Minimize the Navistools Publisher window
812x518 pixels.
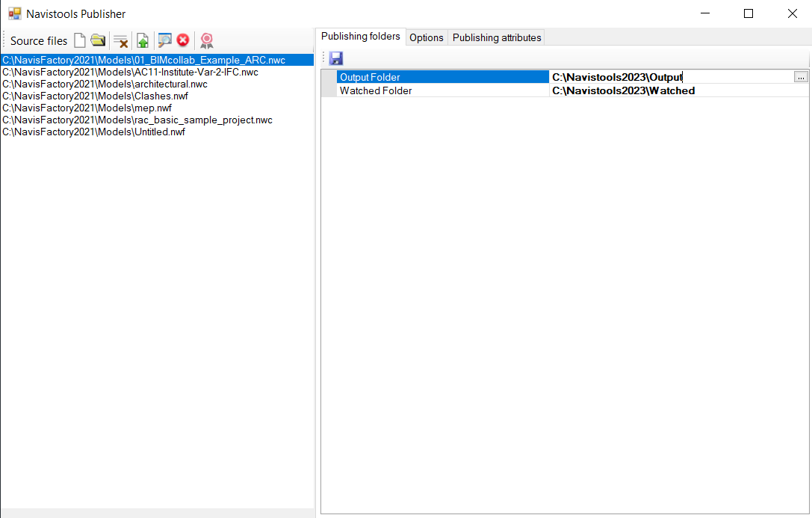704,13
